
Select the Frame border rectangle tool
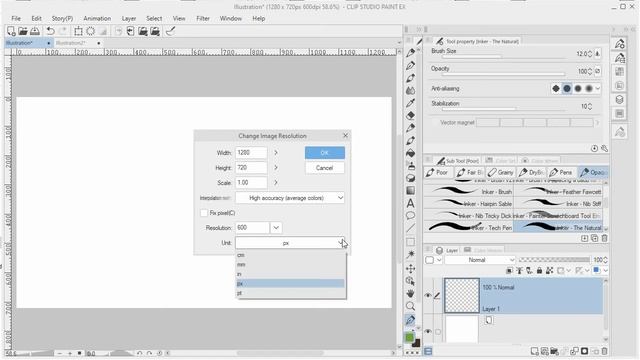tap(411, 242)
